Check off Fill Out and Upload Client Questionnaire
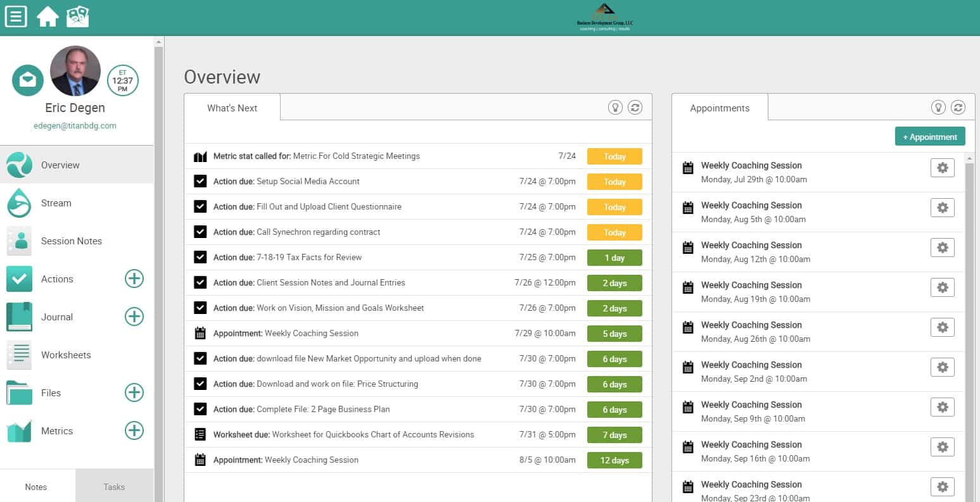This screenshot has width=980, height=502. click(x=200, y=206)
